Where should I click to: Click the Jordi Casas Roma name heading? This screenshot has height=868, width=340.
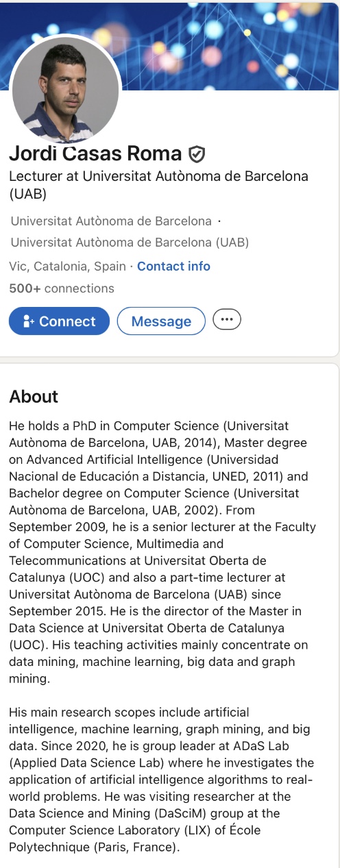click(x=95, y=154)
